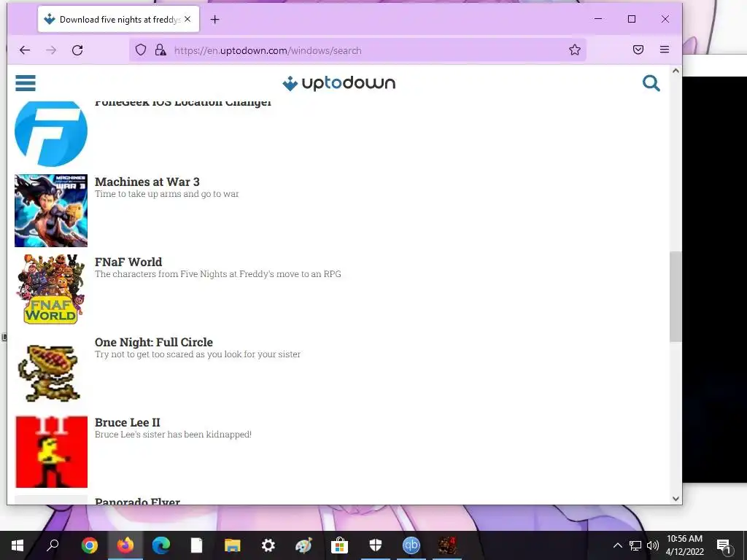Click Firefox back arrow button

[25, 50]
